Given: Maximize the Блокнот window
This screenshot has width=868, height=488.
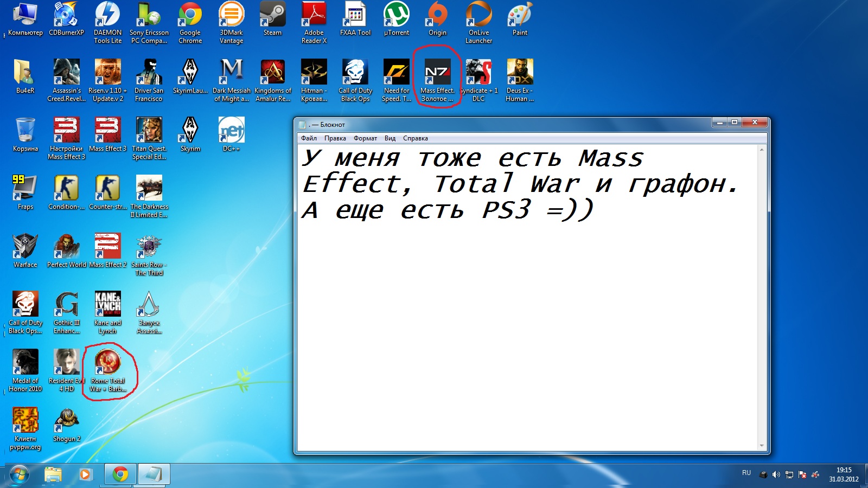Looking at the screenshot, I should (734, 123).
